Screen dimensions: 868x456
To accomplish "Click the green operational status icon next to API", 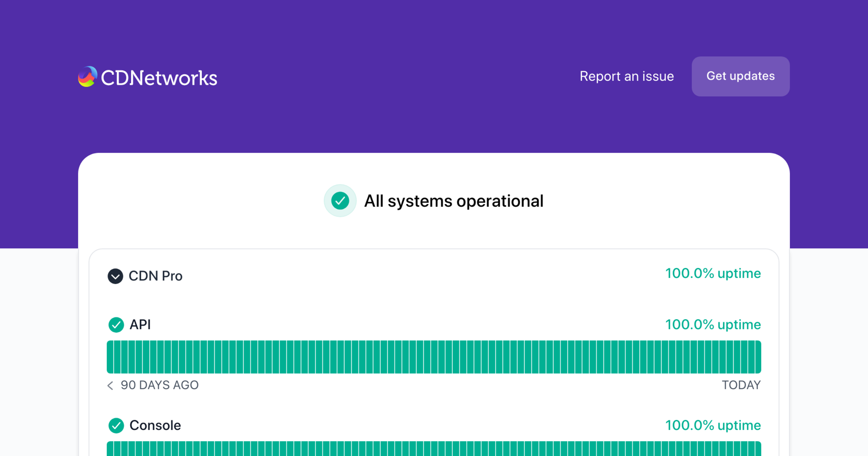I will pyautogui.click(x=116, y=325).
